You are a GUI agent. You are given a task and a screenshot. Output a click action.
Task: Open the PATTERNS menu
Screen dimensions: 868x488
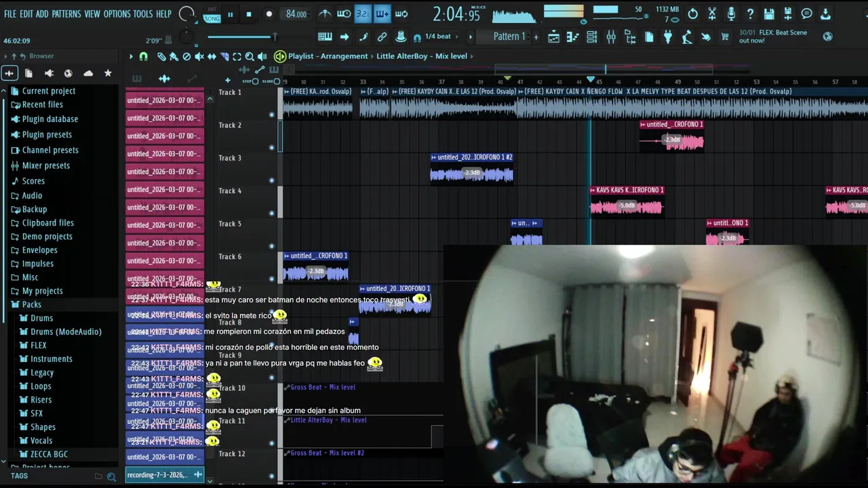[66, 14]
